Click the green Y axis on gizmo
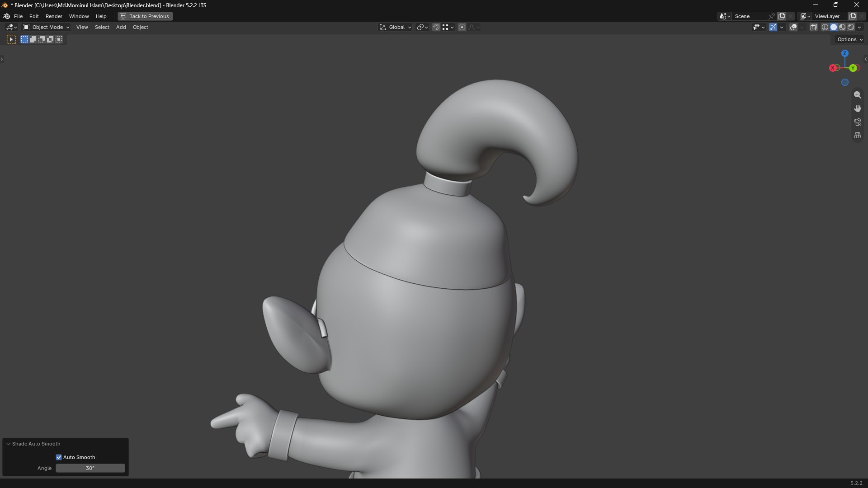868x488 pixels. click(x=853, y=68)
